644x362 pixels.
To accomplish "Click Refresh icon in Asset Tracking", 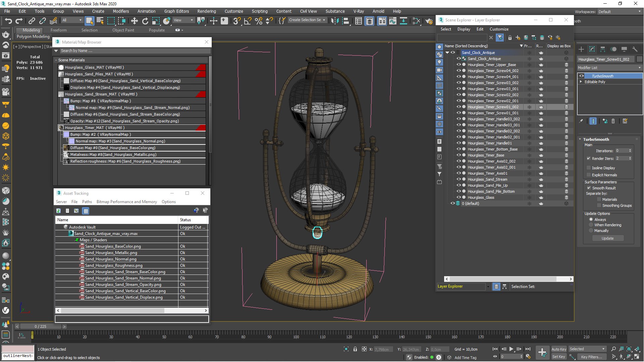I will click(x=58, y=211).
